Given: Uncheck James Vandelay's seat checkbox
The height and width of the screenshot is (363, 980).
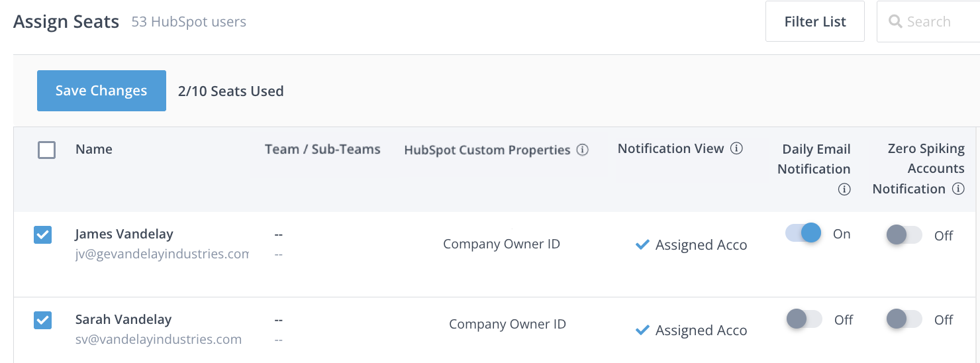Looking at the screenshot, I should (x=42, y=235).
